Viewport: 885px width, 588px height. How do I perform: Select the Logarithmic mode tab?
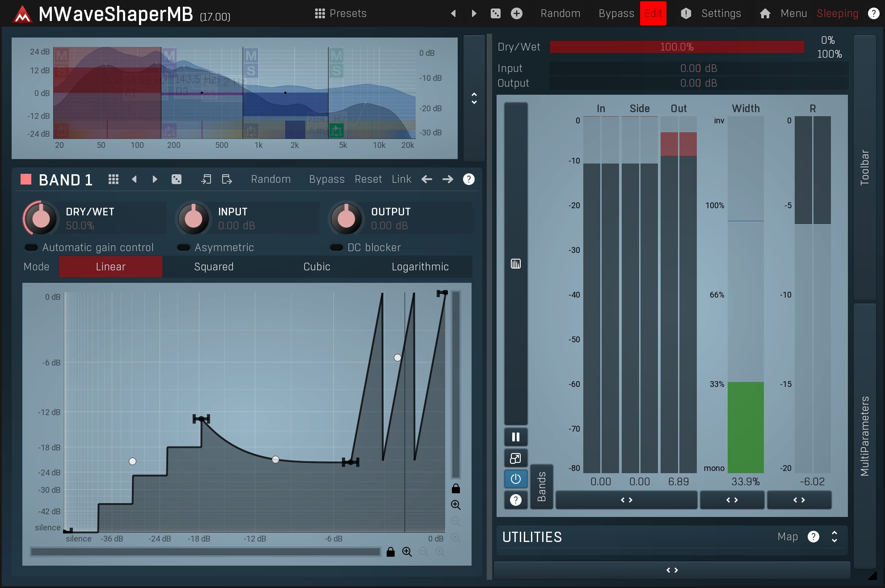[420, 267]
